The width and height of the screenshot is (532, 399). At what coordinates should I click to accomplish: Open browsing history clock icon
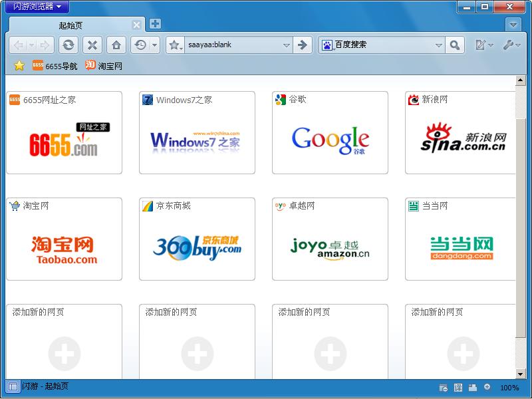click(140, 45)
